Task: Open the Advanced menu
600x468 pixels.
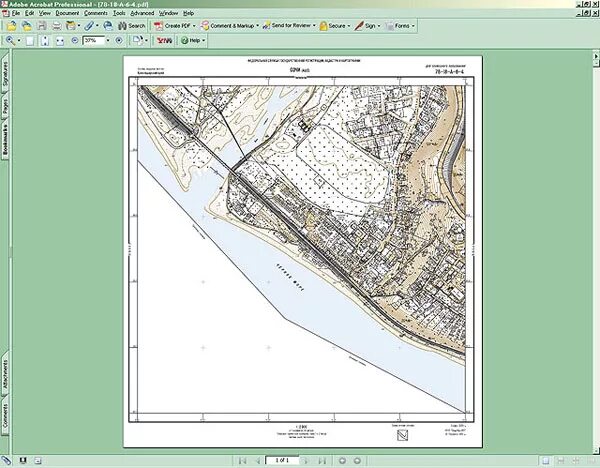Action: click(x=142, y=13)
